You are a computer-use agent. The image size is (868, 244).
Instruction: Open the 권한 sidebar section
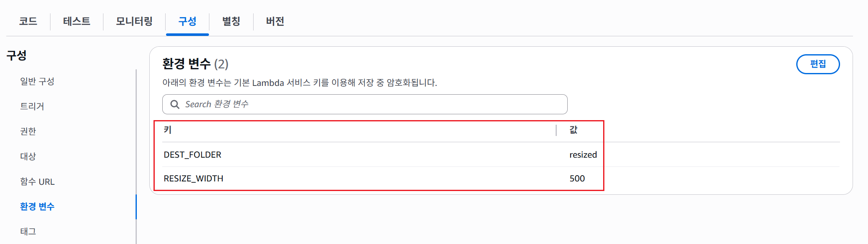click(28, 131)
